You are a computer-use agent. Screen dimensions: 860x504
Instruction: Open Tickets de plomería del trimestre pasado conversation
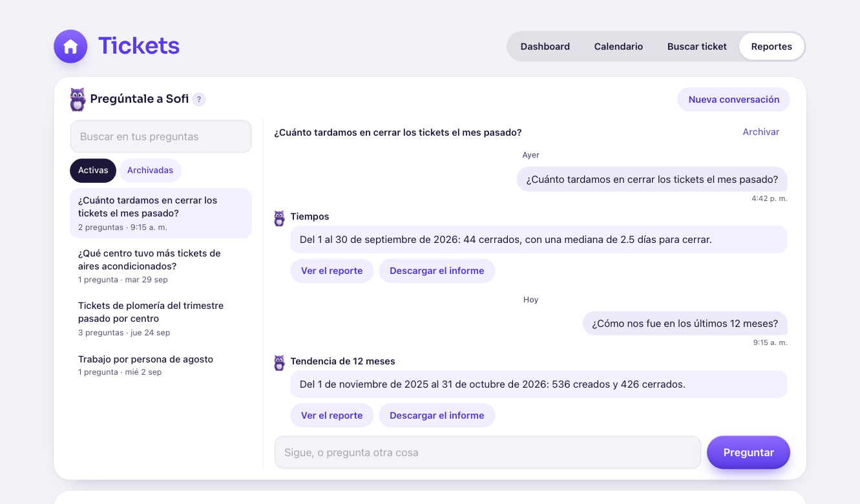pyautogui.click(x=161, y=319)
